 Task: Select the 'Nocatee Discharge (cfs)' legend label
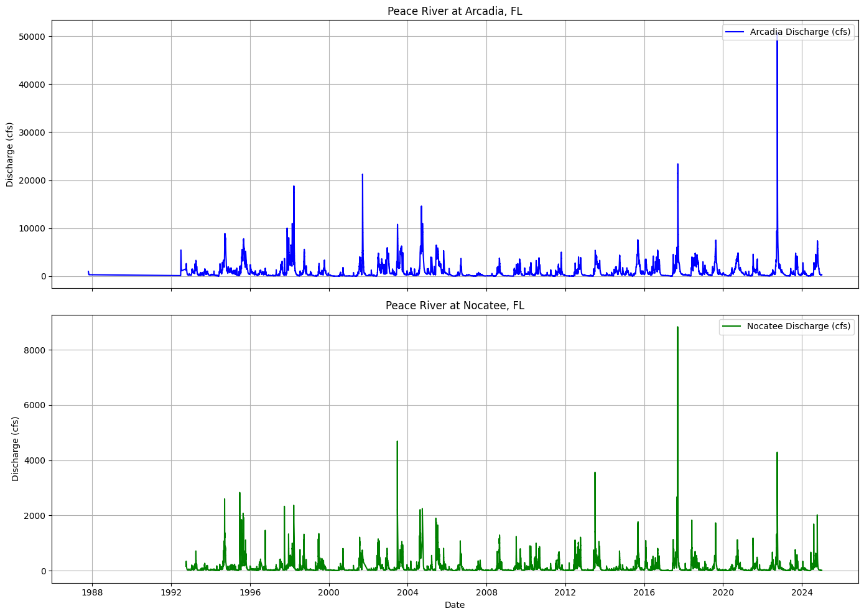(799, 327)
